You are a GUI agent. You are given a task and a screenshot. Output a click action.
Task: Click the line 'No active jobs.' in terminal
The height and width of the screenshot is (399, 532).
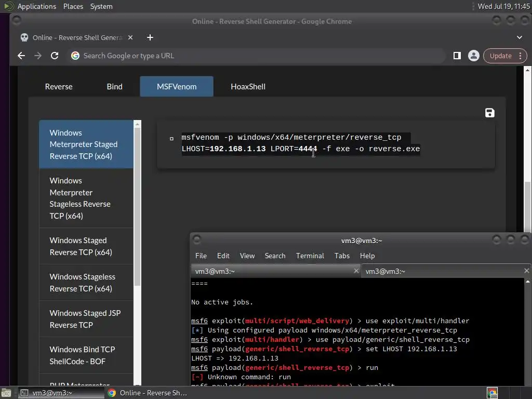click(x=222, y=302)
